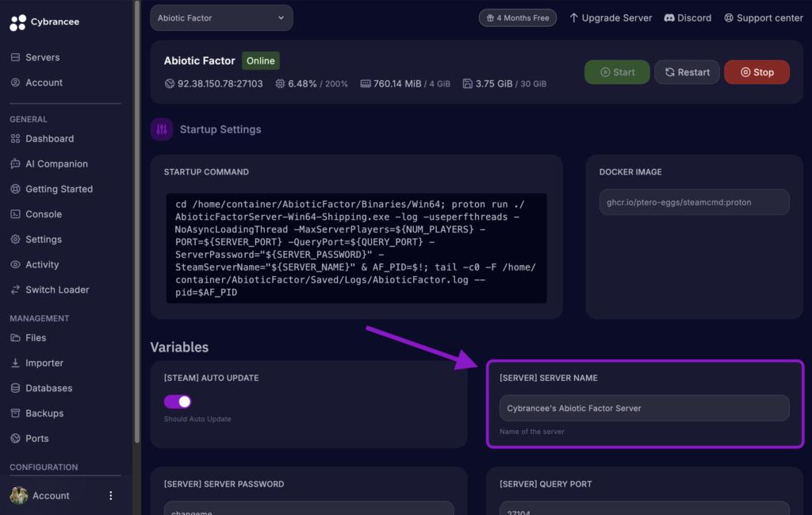The height and width of the screenshot is (515, 812).
Task: Go to the Console page
Action: (44, 214)
